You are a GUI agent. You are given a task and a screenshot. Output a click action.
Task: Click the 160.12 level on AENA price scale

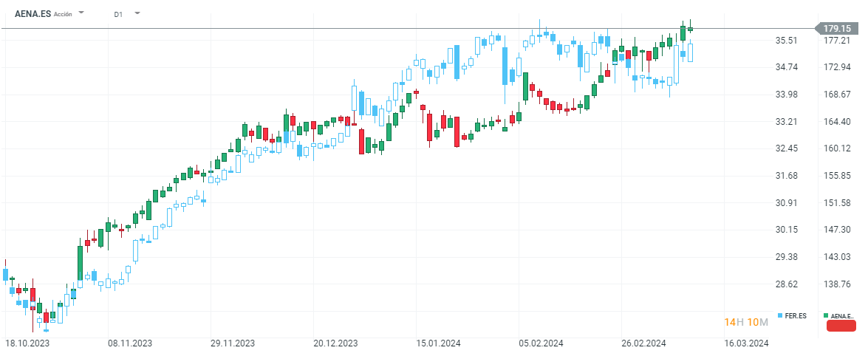click(x=838, y=148)
